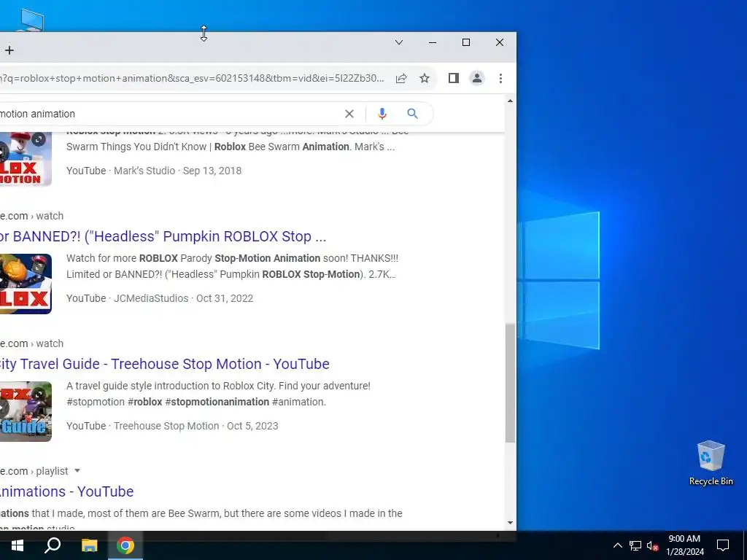
Task: Start voice search with microphone
Action: [x=382, y=114]
